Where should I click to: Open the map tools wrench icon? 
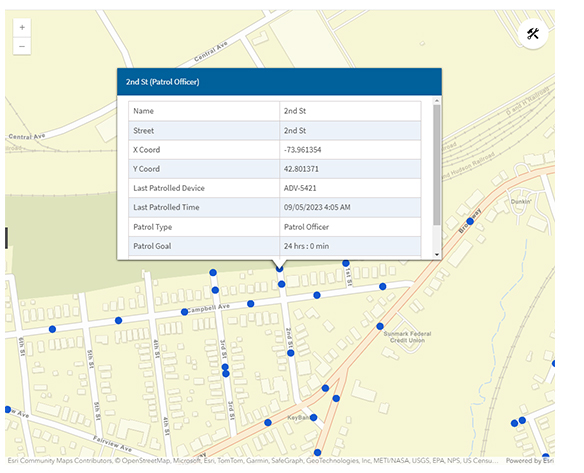[x=533, y=34]
